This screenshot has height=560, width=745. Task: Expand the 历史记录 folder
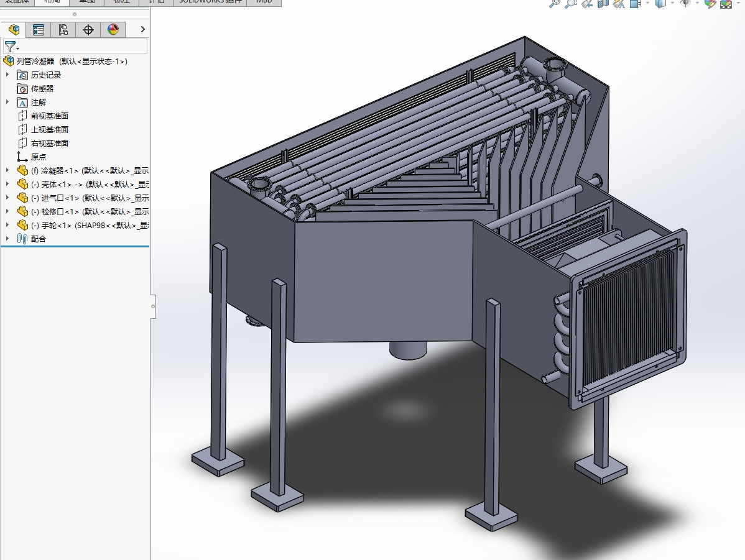[x=7, y=75]
